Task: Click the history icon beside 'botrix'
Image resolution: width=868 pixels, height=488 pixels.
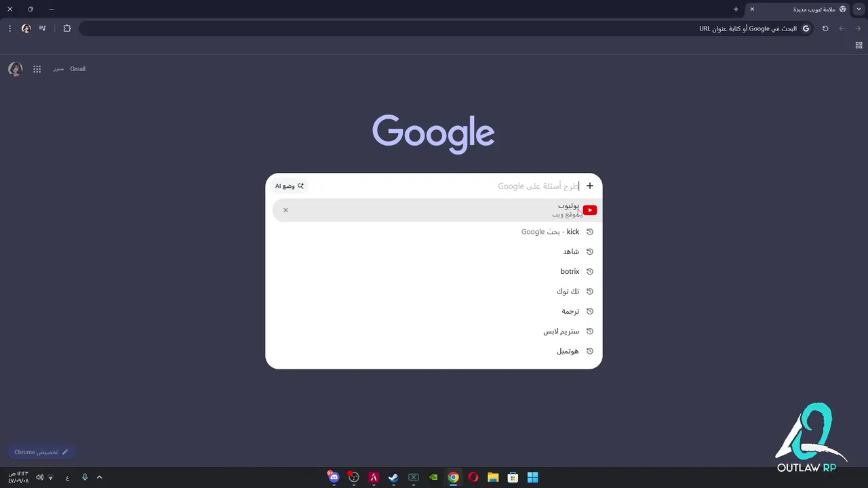Action: click(590, 272)
